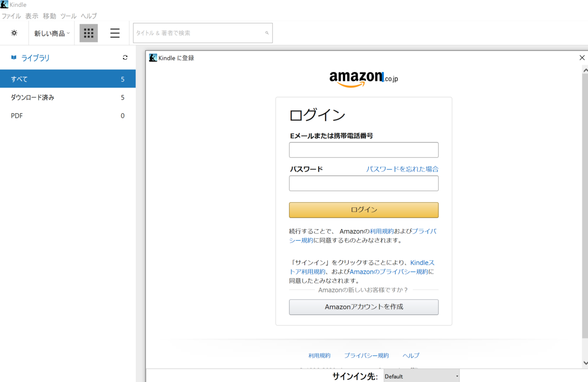Select the PDF filter
The height and width of the screenshot is (382, 588).
pos(68,116)
